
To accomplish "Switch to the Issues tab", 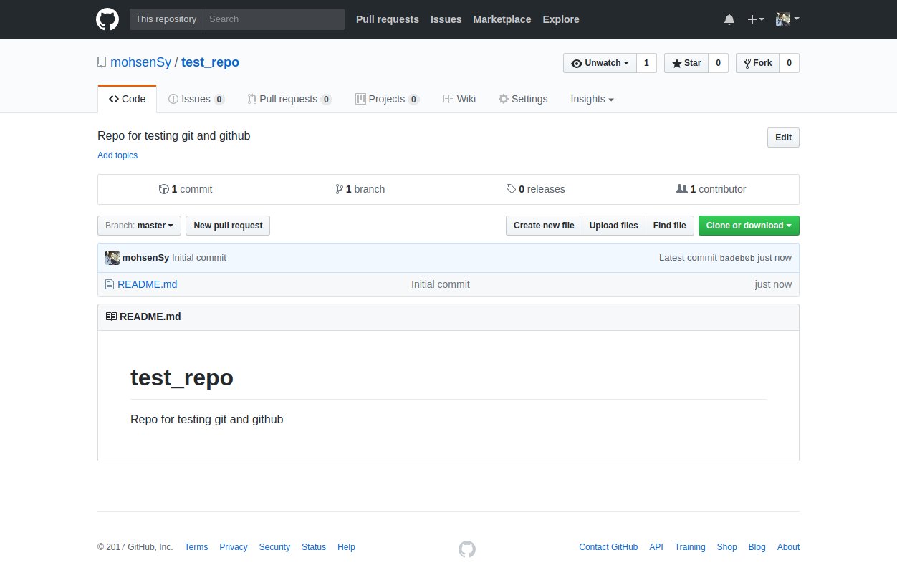I will click(196, 99).
